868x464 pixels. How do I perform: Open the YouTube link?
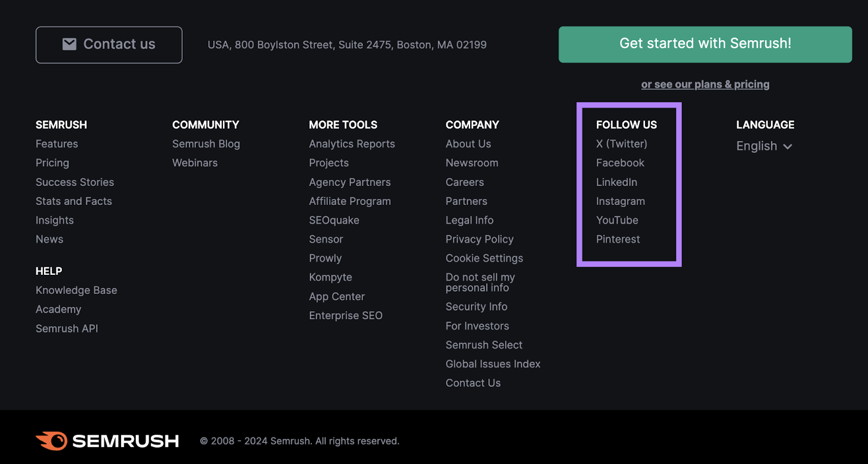click(617, 220)
